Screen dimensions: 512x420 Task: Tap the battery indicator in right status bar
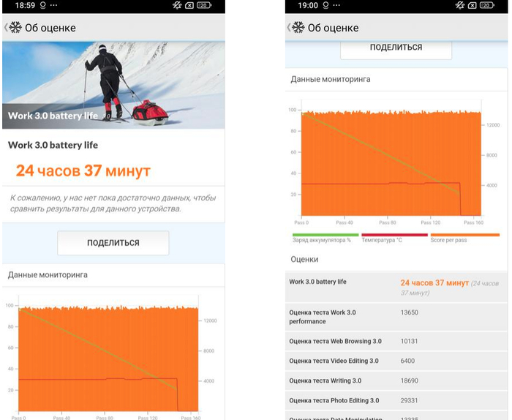tap(486, 5)
